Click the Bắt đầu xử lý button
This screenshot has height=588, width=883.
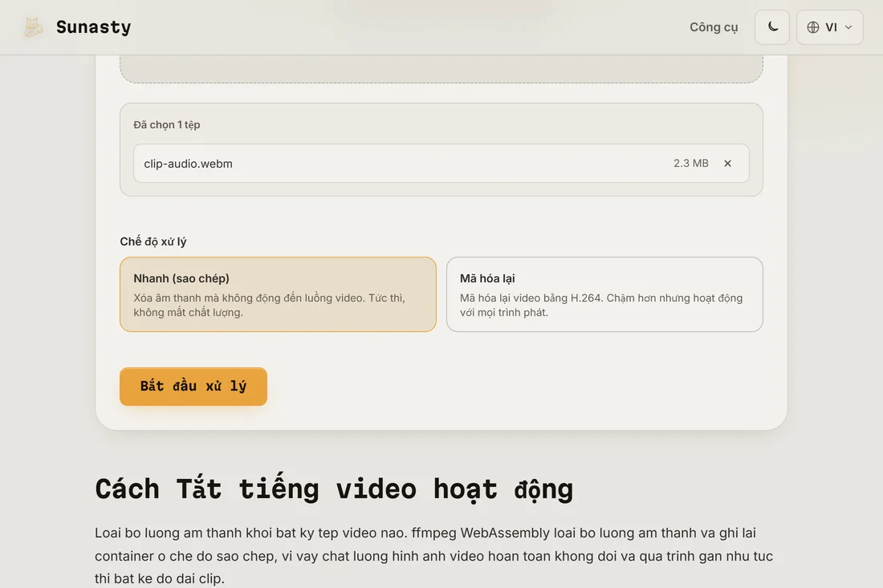tap(193, 387)
